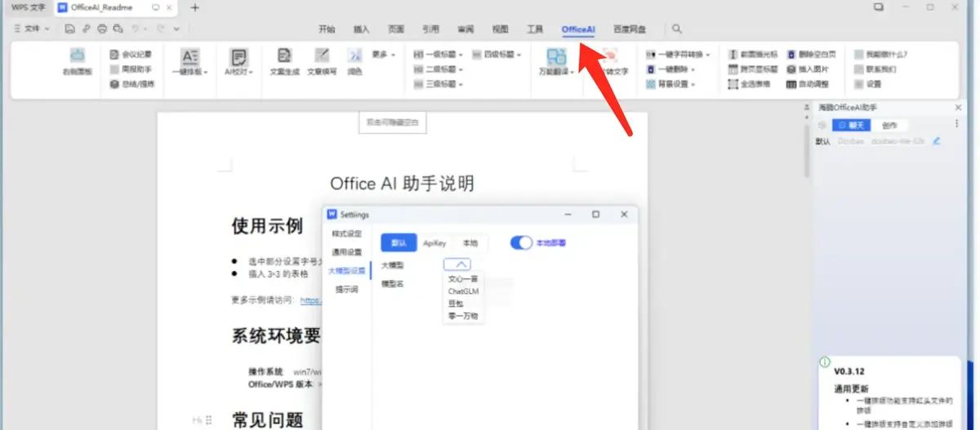Open 设置 from the OfficeAI ribbon
980x430 pixels.
[868, 83]
